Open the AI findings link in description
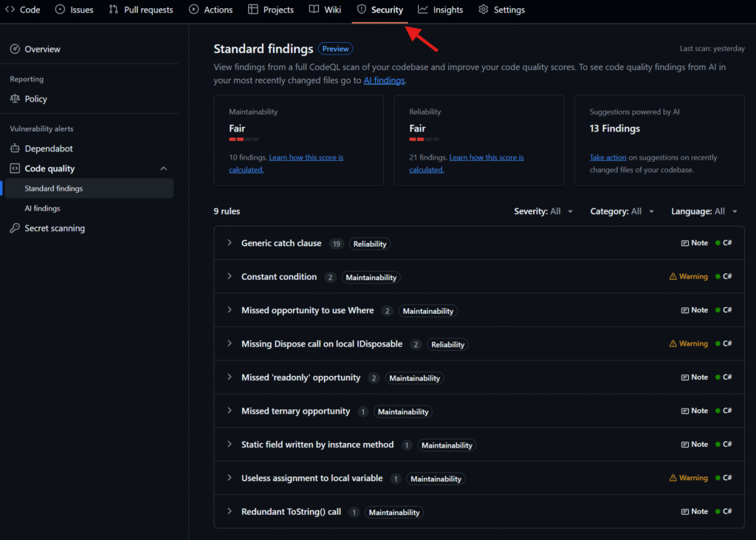This screenshot has height=540, width=756. pyautogui.click(x=384, y=81)
